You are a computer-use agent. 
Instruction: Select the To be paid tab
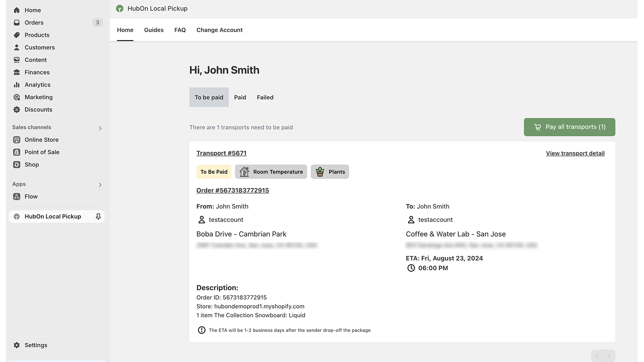pos(209,97)
